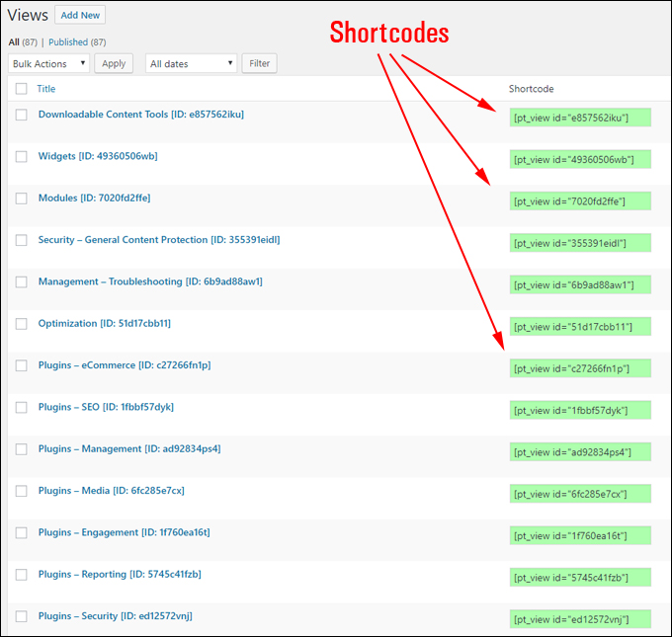Select shortcode field with id 1f760ea16t

pos(580,535)
